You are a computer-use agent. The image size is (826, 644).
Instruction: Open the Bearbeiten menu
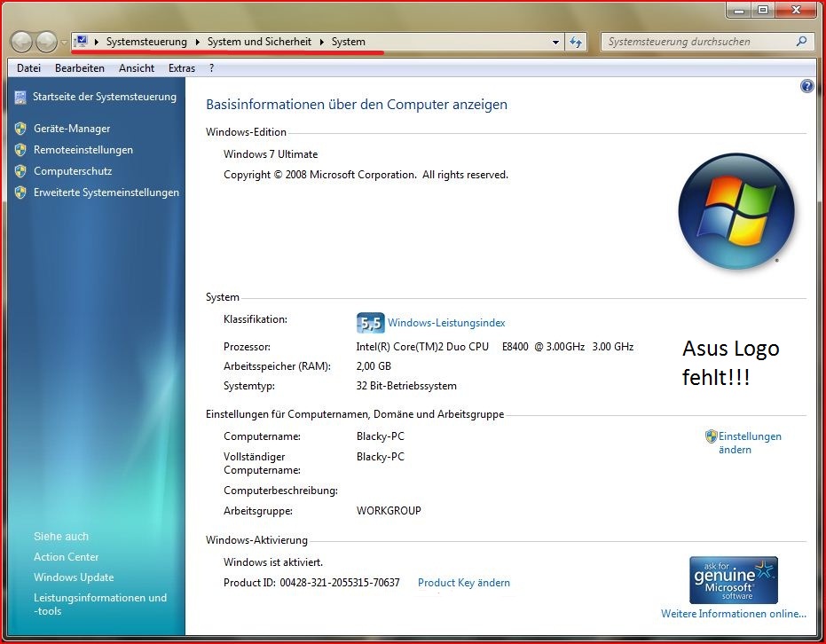(x=80, y=68)
